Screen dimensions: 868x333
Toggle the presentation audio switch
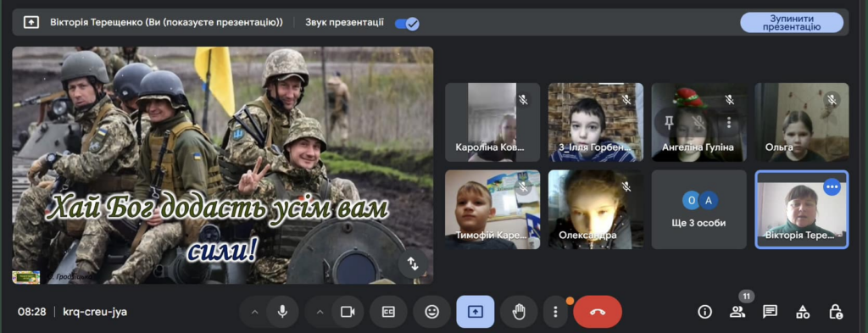(407, 23)
